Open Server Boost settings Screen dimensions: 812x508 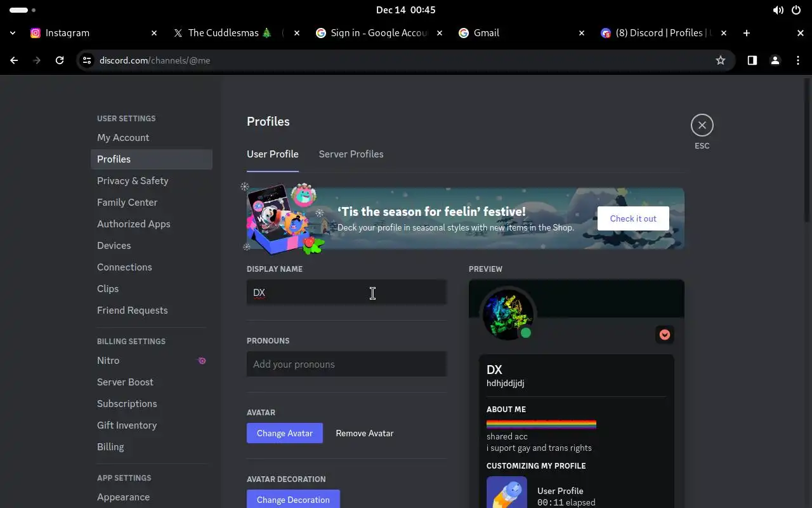pyautogui.click(x=151, y=382)
